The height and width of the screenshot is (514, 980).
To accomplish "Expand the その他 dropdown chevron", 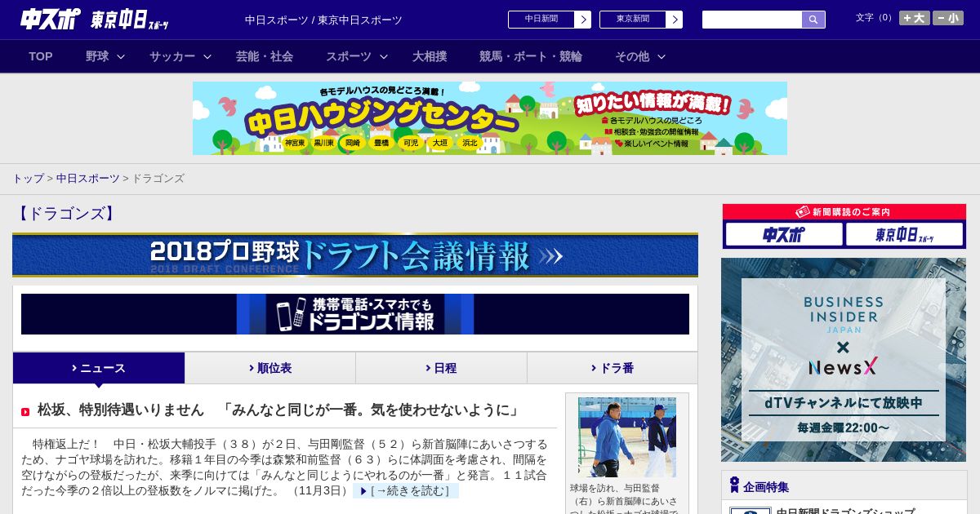I will click(x=661, y=56).
